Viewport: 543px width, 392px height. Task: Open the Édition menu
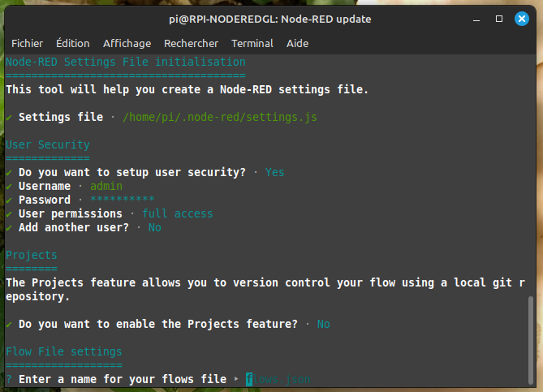pos(73,43)
